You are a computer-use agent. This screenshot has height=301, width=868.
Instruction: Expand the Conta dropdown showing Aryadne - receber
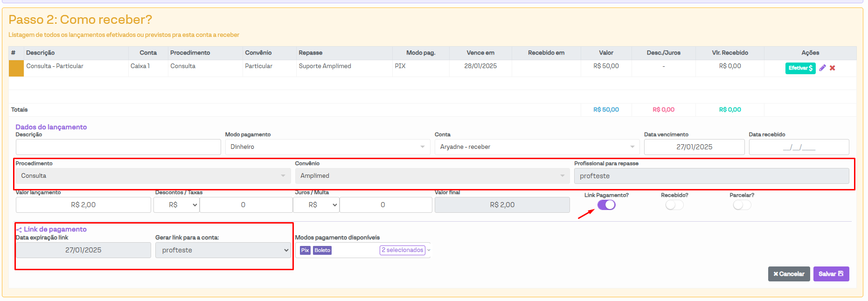536,147
